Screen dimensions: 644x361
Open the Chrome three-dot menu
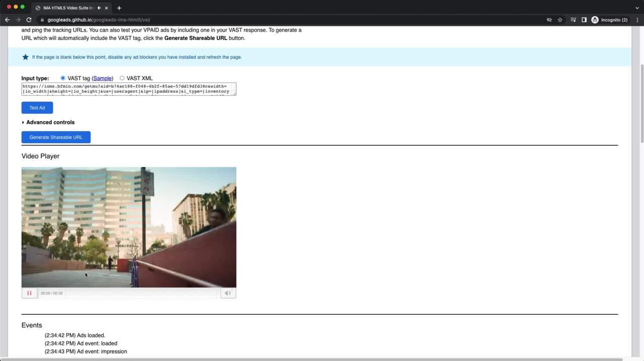tap(637, 20)
